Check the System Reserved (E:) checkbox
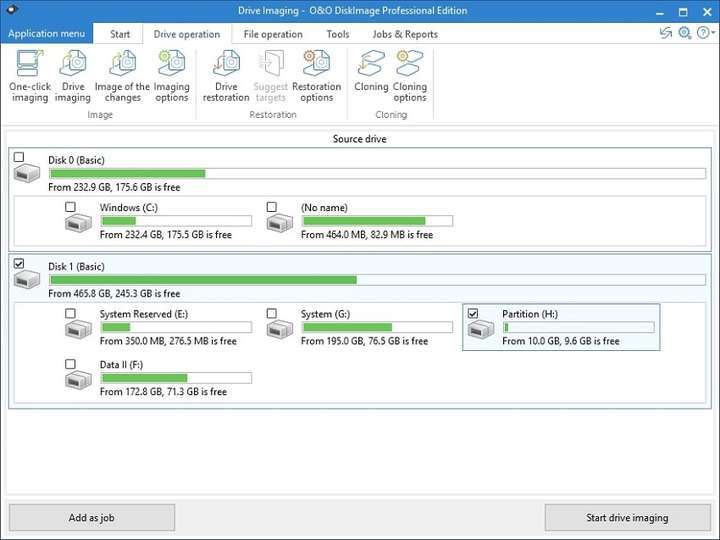720x540 pixels. point(70,313)
